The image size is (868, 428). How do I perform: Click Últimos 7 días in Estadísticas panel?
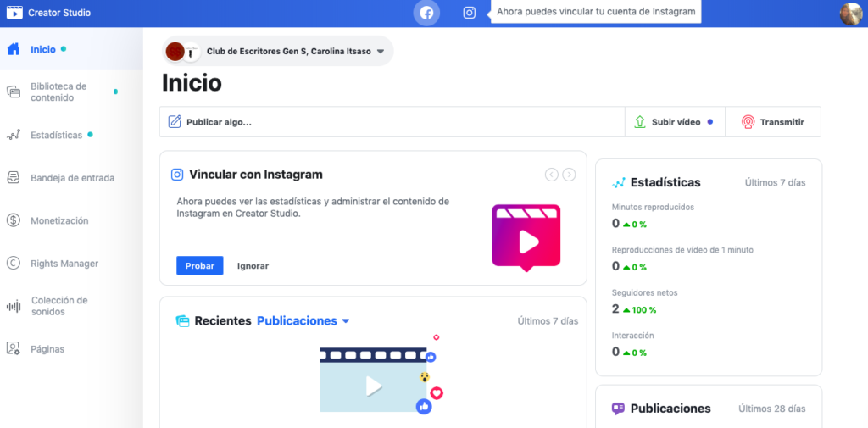775,182
